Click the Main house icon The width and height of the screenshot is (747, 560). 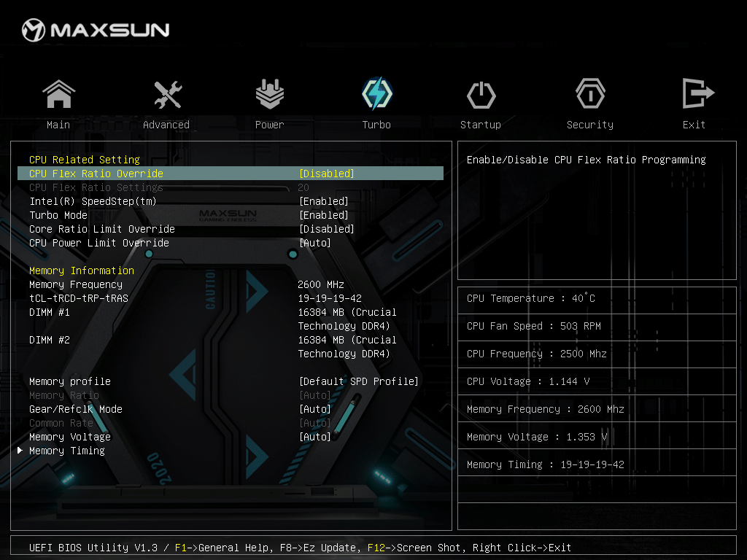58,94
